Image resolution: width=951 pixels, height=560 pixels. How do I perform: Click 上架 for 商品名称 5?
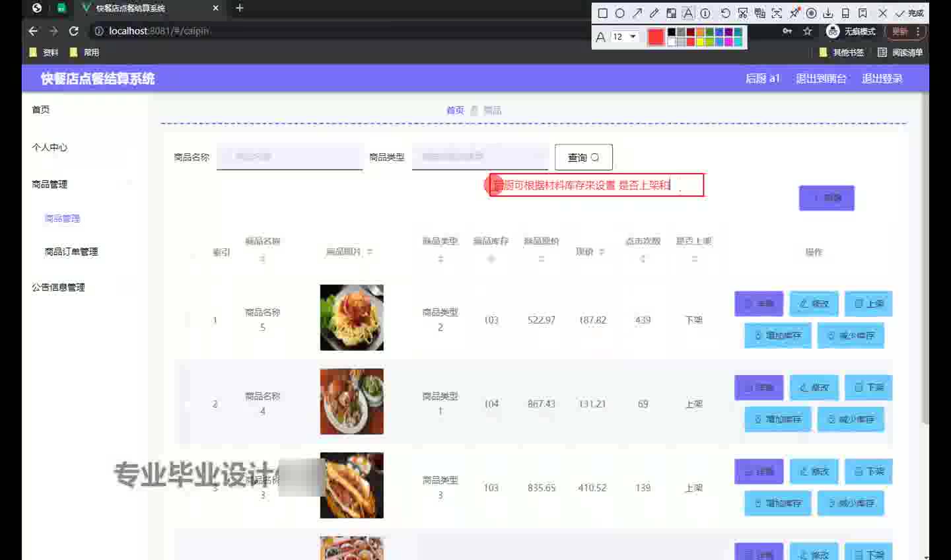coord(868,304)
